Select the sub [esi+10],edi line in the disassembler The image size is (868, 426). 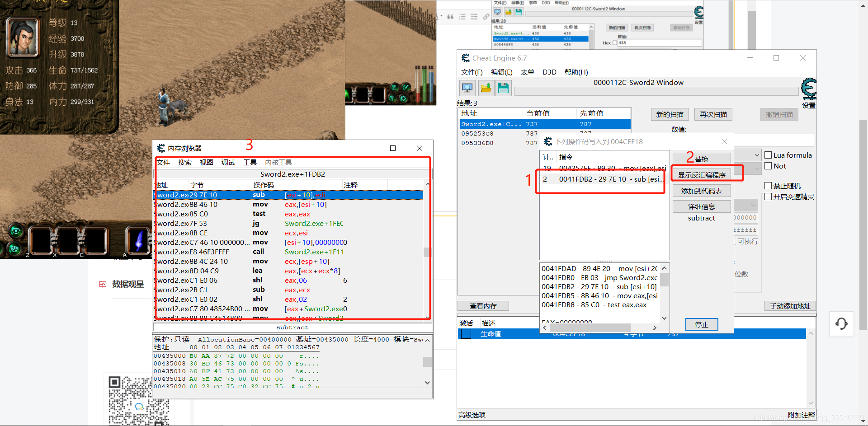point(288,195)
